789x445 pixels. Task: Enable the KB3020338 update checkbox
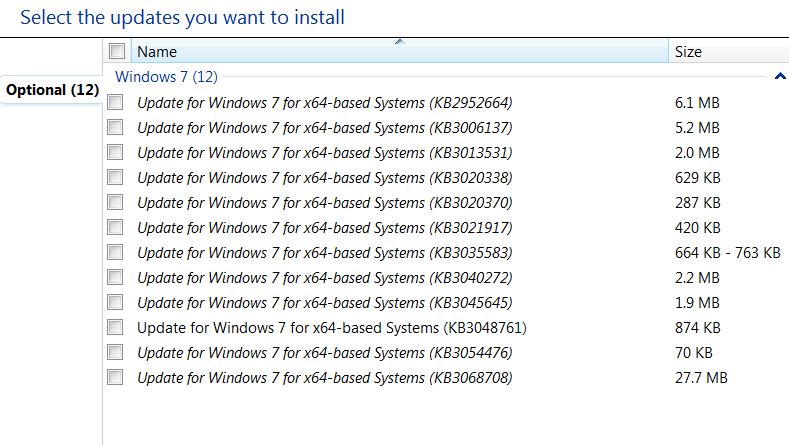coord(115,177)
